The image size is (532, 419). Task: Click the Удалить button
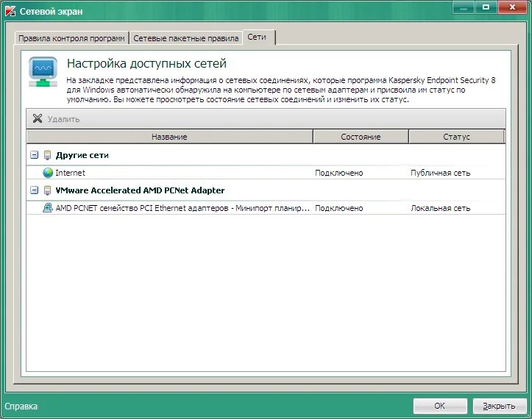pos(57,119)
